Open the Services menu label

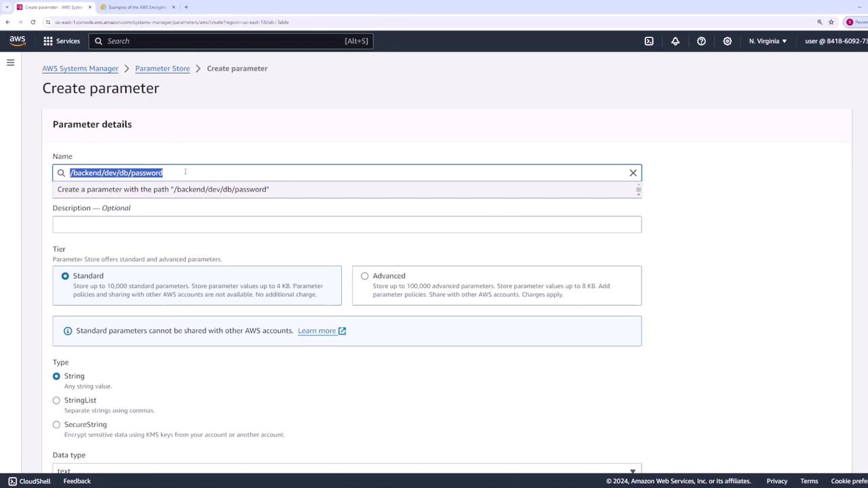pyautogui.click(x=68, y=41)
